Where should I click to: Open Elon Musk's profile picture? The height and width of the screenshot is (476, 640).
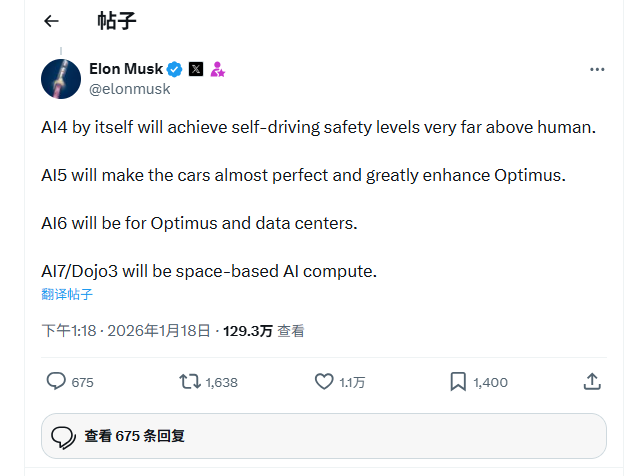coord(61,78)
